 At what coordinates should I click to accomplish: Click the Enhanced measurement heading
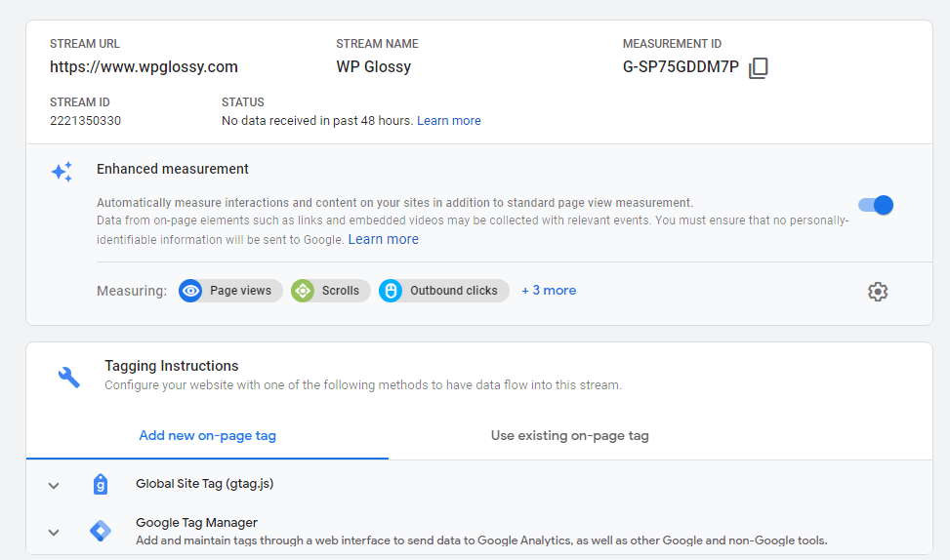[x=173, y=169]
